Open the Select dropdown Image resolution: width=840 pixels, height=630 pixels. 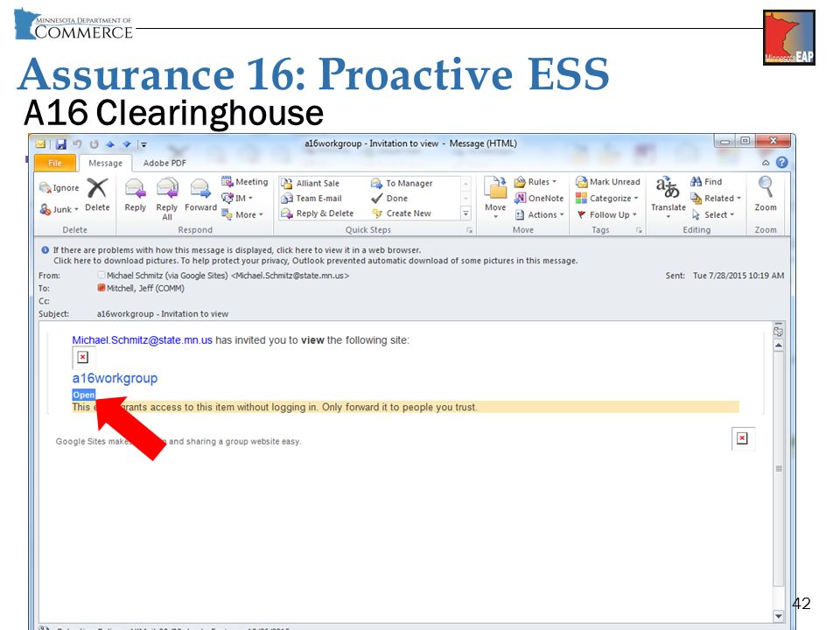click(712, 215)
